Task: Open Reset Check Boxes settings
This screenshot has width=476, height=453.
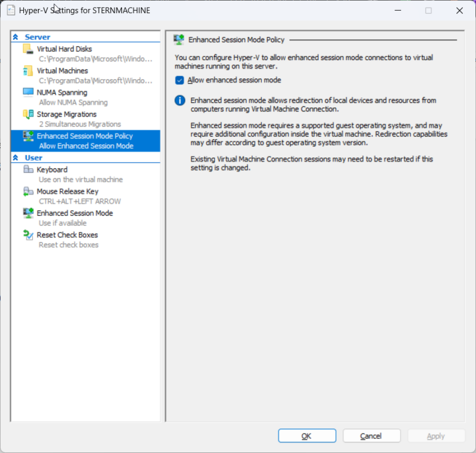Action: (85, 240)
